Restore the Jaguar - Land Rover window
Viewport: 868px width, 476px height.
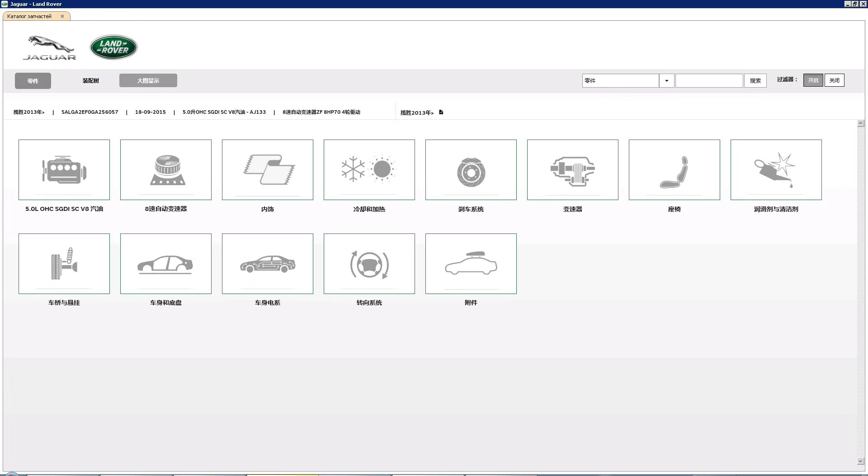coord(855,4)
